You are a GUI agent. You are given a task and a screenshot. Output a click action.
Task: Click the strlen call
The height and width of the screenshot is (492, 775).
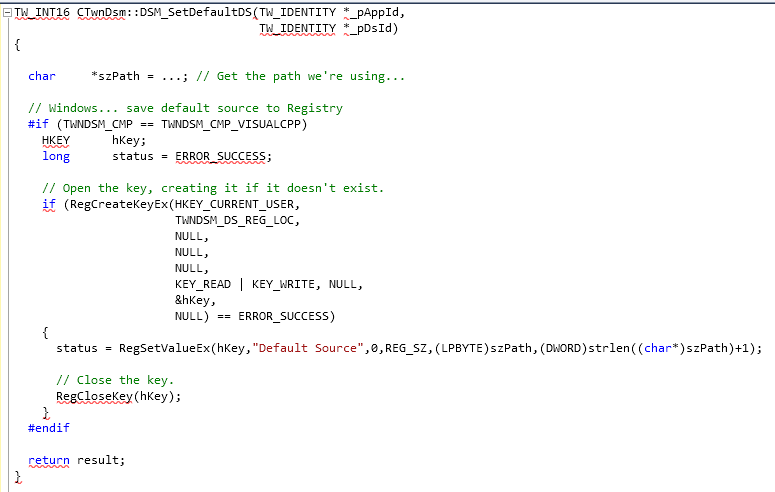coord(609,348)
